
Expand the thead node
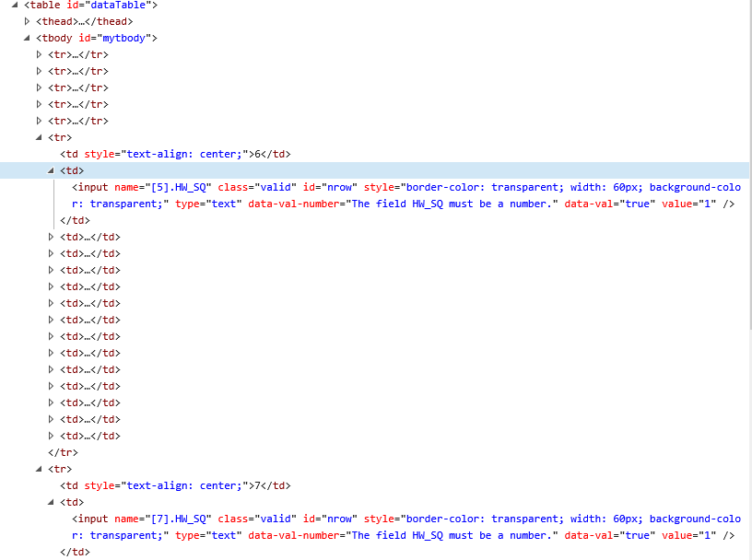point(27,21)
